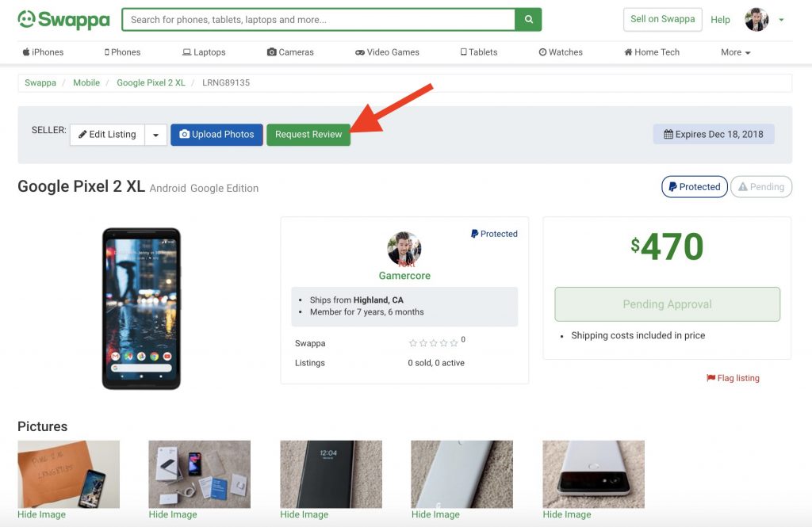Image resolution: width=812 pixels, height=527 pixels.
Task: Expand the More navigation dropdown
Action: point(735,52)
